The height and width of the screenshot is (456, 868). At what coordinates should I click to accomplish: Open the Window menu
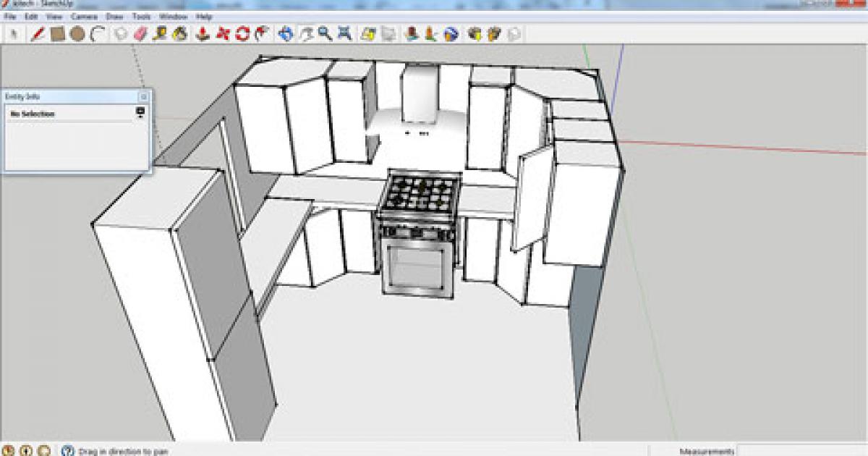click(x=173, y=16)
